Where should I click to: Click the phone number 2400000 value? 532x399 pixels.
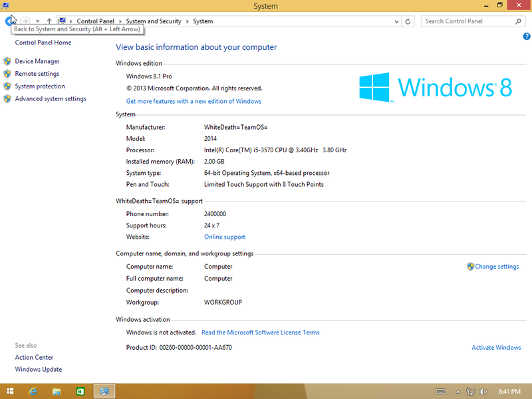click(215, 214)
